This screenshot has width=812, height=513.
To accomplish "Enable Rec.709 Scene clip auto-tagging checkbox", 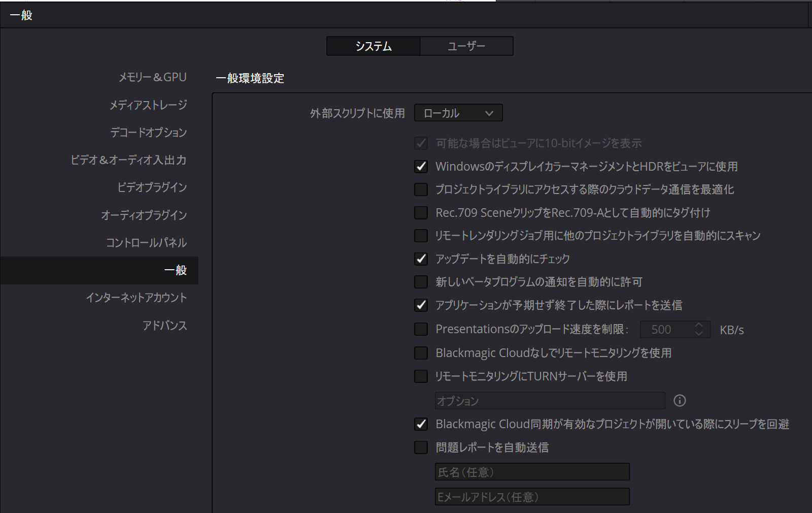I will [x=421, y=213].
